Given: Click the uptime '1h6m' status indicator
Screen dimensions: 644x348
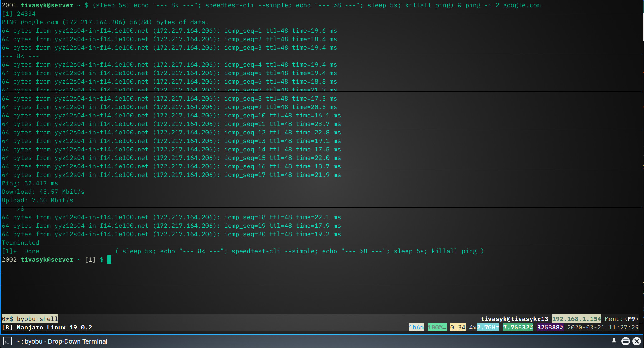Looking at the screenshot, I should 416,327.
